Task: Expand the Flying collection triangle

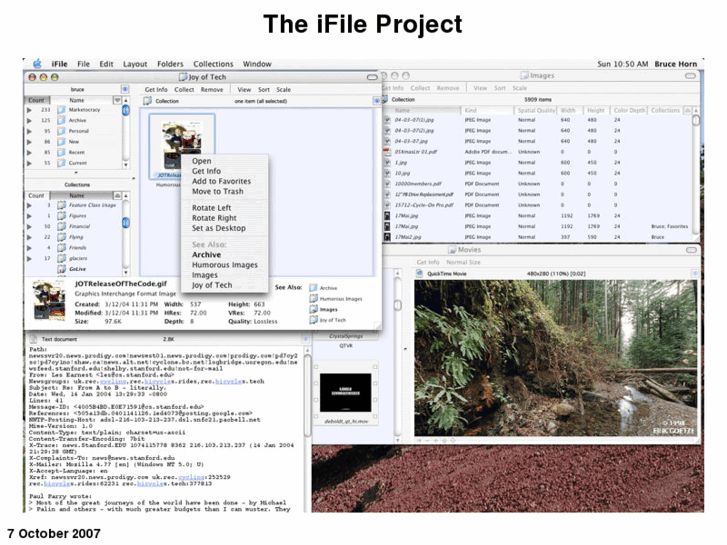Action: (29, 237)
